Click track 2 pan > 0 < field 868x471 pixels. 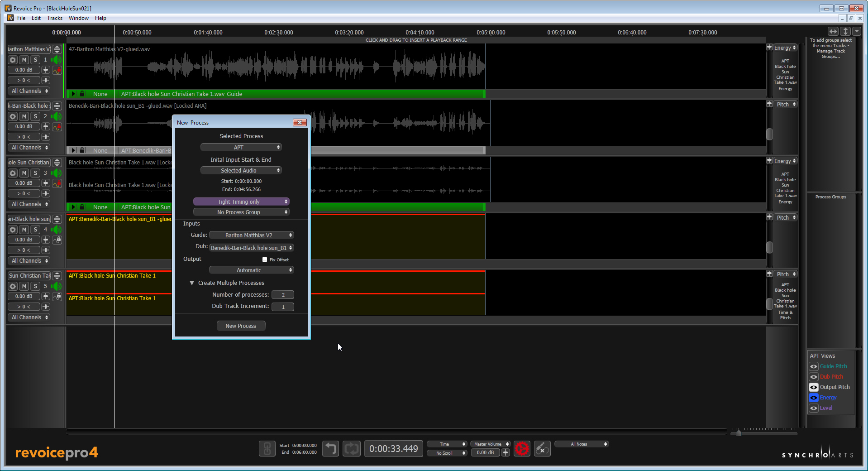click(x=24, y=137)
